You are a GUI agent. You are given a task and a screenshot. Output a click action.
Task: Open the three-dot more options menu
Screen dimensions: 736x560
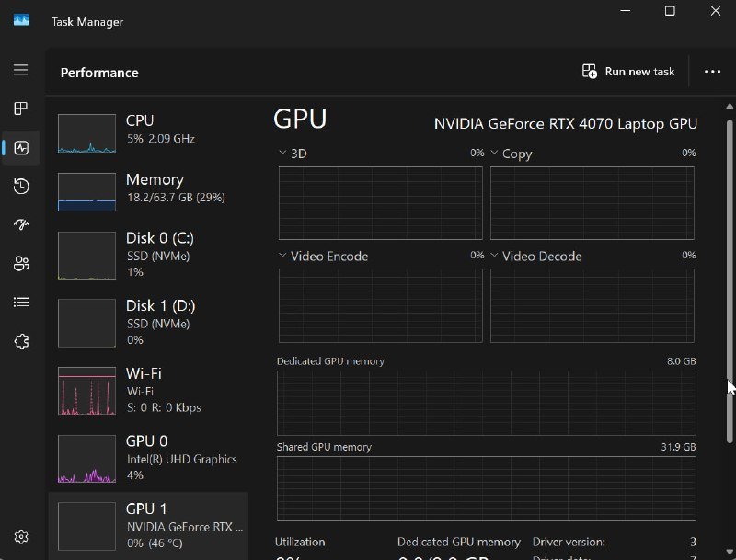[712, 72]
